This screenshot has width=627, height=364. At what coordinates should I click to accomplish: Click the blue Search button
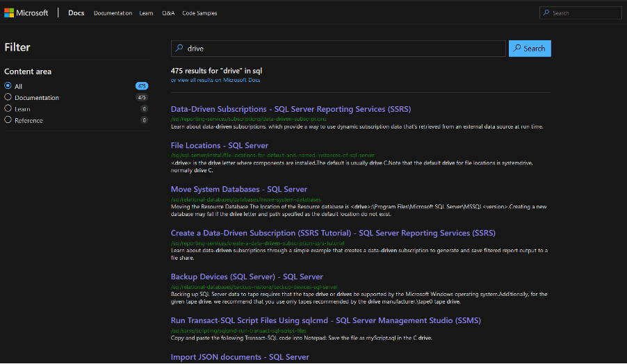(x=530, y=49)
